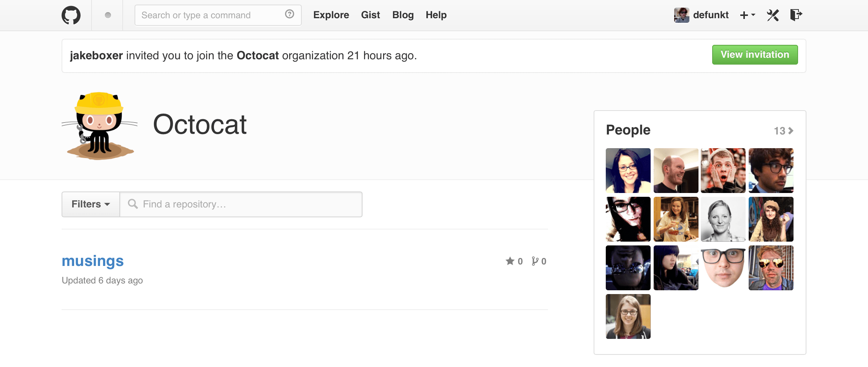Expand the create new plus dropdown
The image size is (868, 367).
[747, 15]
